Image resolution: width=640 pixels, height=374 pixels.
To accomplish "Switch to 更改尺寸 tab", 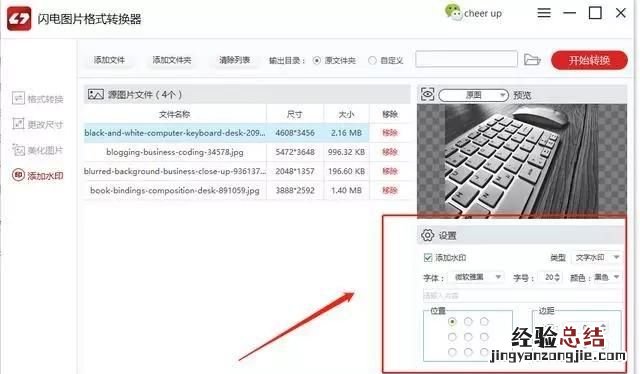I will tap(38, 124).
